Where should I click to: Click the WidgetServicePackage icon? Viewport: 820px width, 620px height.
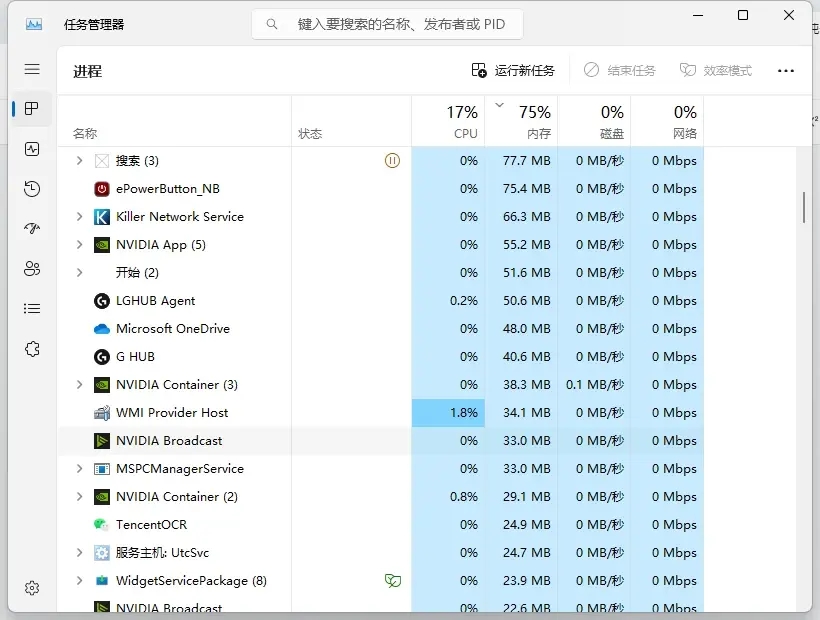101,581
